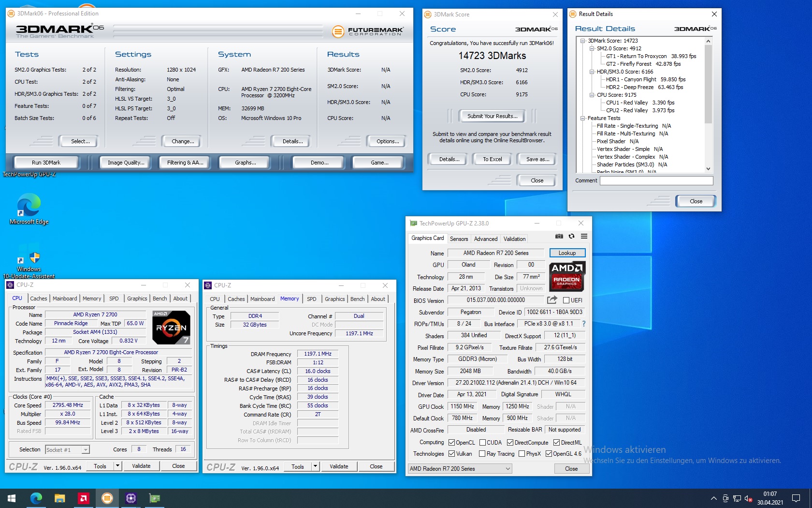
Task: Take a GPU-Z screenshot with camera icon
Action: tap(559, 236)
